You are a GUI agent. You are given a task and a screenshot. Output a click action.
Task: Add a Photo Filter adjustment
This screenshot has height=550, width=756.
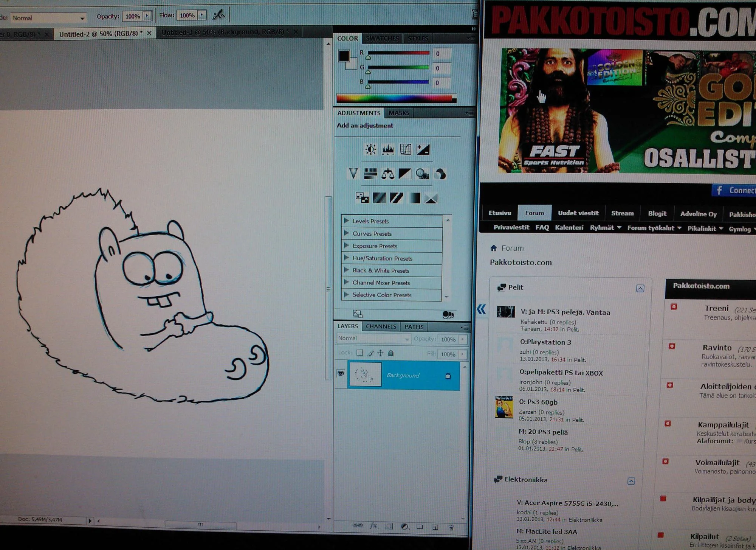(x=422, y=174)
